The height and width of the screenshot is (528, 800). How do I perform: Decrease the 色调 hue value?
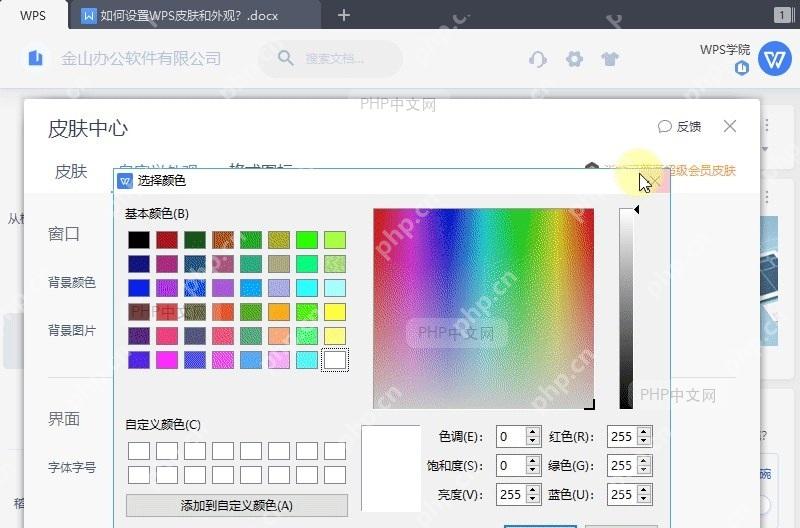click(533, 442)
